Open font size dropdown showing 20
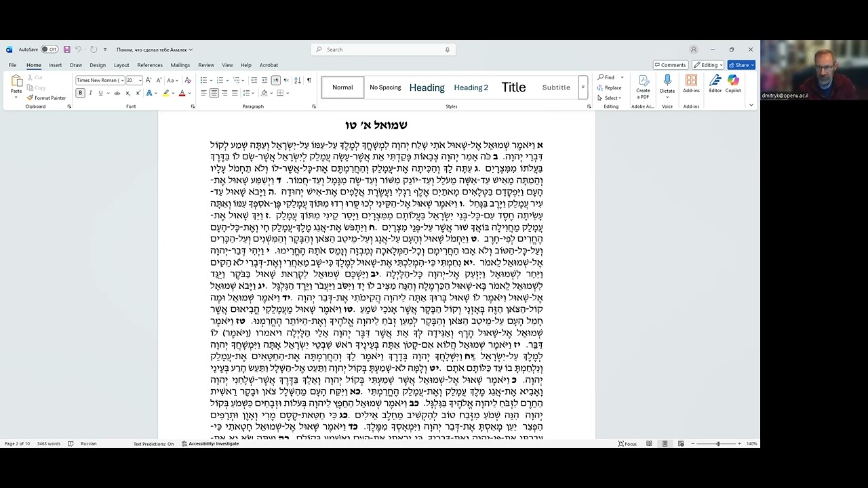This screenshot has width=868, height=488. click(140, 80)
